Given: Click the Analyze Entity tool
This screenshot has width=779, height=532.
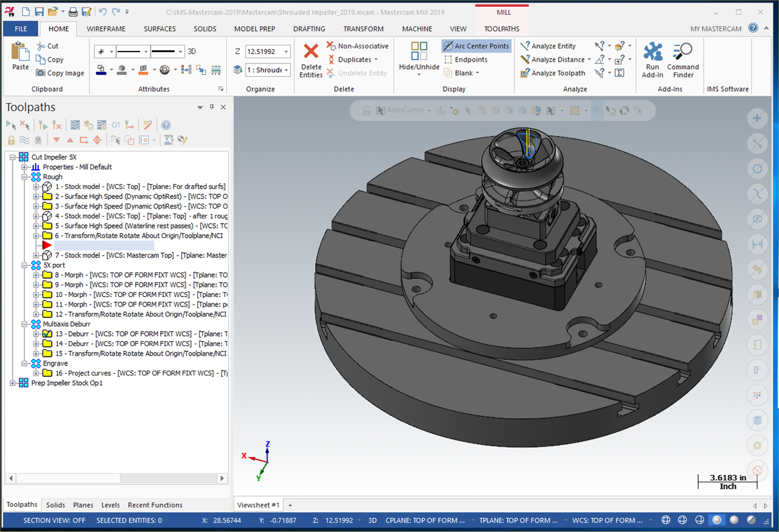Looking at the screenshot, I should click(x=548, y=46).
